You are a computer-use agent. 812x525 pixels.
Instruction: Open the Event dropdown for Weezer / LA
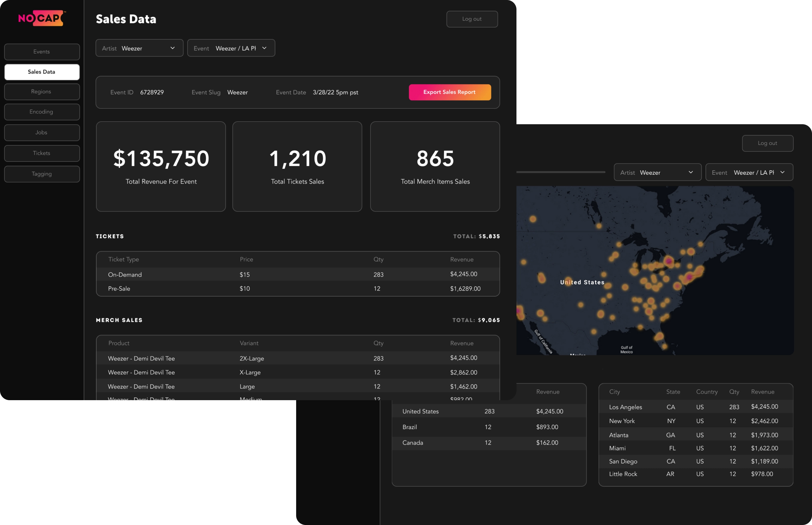pyautogui.click(x=231, y=48)
